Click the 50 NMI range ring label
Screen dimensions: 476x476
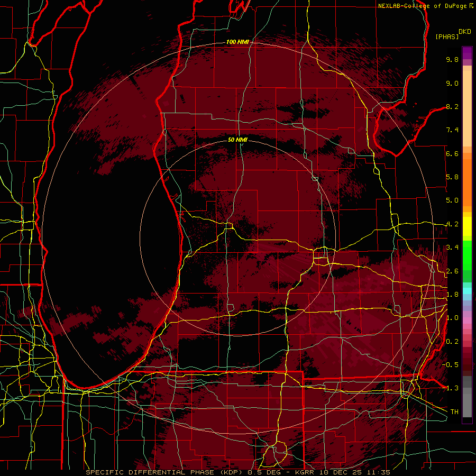[237, 140]
